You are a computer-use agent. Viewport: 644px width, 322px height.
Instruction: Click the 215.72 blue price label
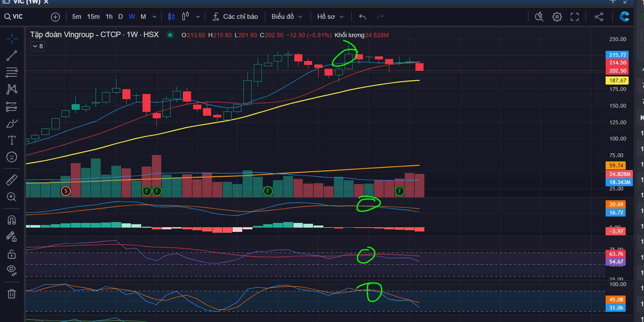point(618,55)
